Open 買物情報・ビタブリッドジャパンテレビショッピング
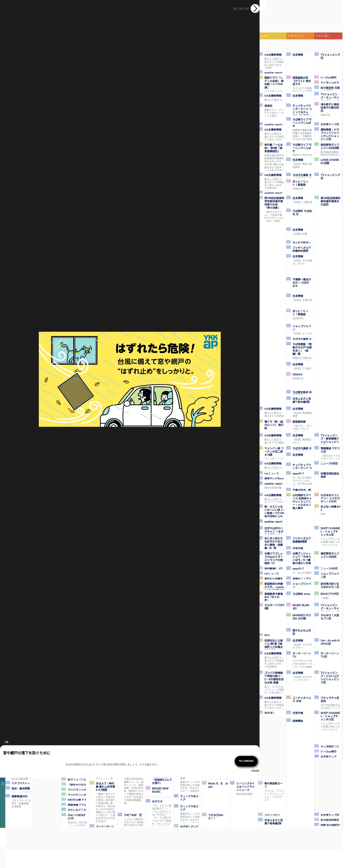The image size is (343, 868). (330, 134)
